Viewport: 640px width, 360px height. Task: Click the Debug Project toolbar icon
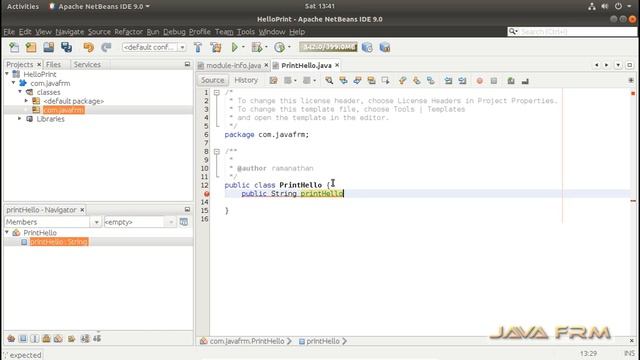(257, 47)
